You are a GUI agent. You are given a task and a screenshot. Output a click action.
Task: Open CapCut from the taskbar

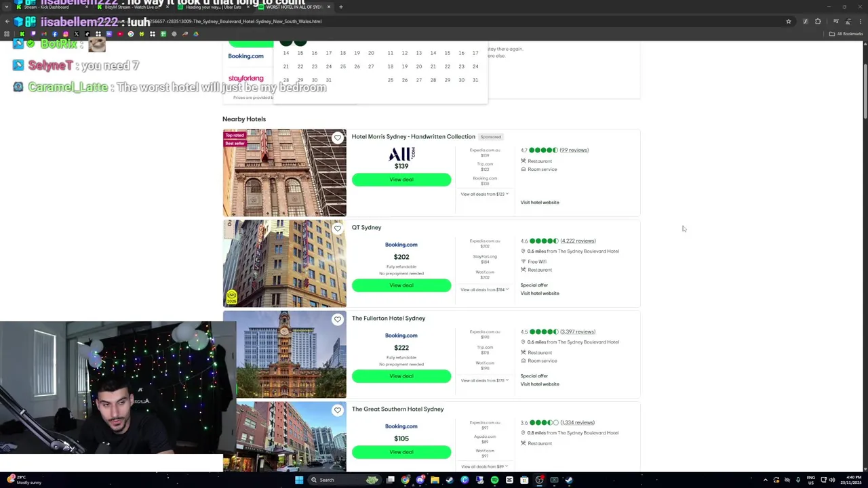[509, 480]
